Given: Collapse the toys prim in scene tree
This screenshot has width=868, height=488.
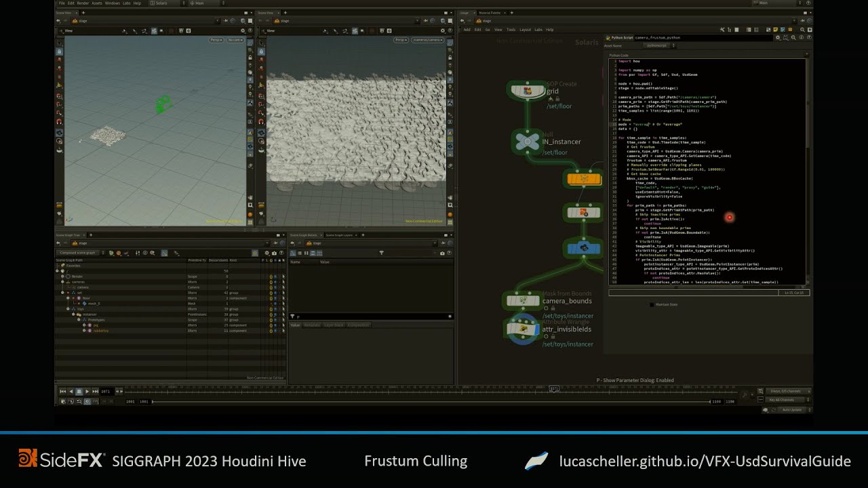Looking at the screenshot, I should coord(68,309).
